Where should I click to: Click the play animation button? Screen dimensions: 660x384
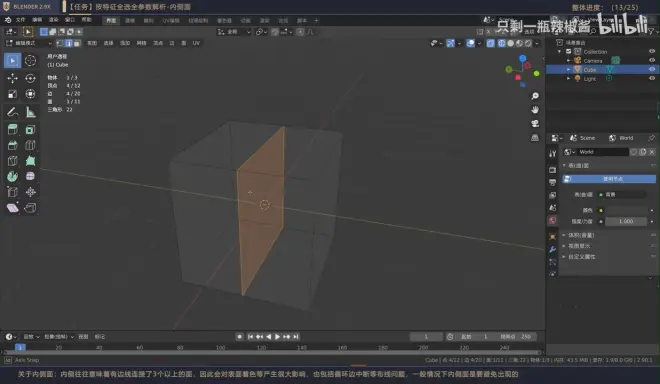pyautogui.click(x=277, y=337)
